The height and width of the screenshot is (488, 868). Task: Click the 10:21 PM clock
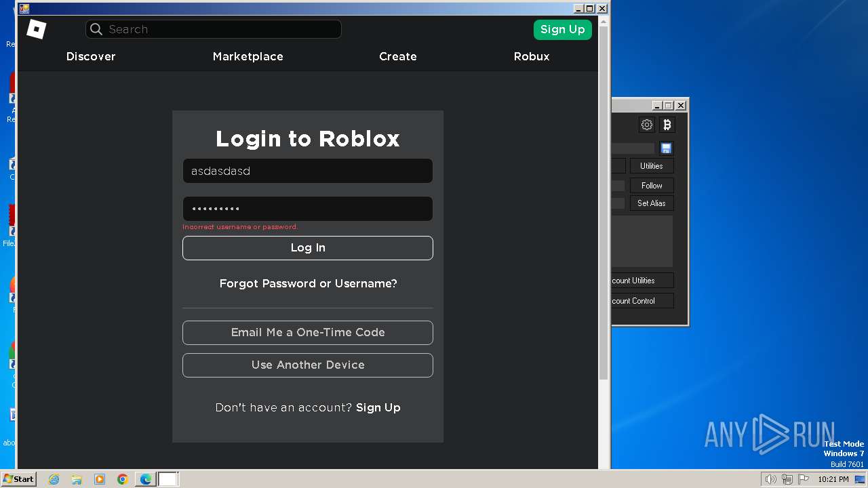pyautogui.click(x=833, y=479)
